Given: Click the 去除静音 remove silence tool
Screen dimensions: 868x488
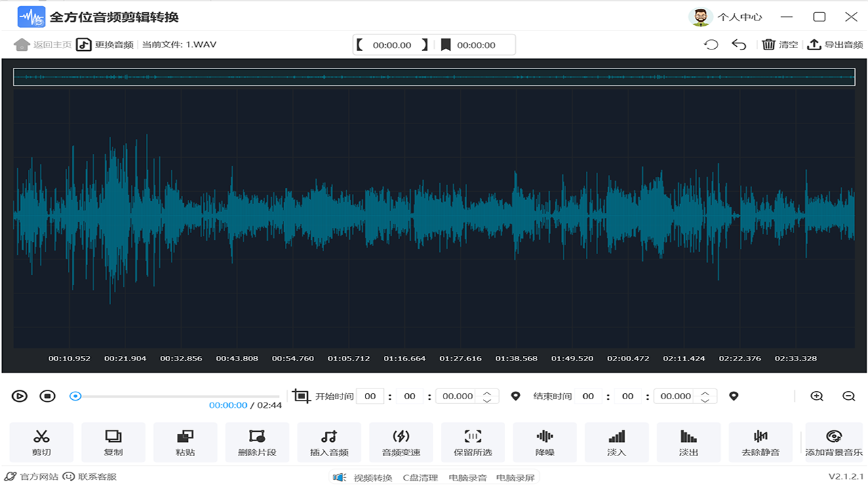Looking at the screenshot, I should [x=760, y=443].
